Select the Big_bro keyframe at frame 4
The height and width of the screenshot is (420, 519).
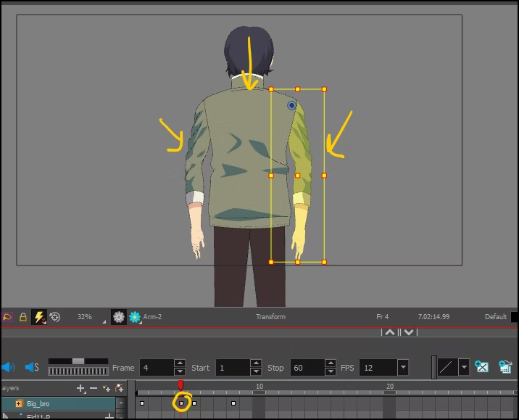click(x=181, y=403)
